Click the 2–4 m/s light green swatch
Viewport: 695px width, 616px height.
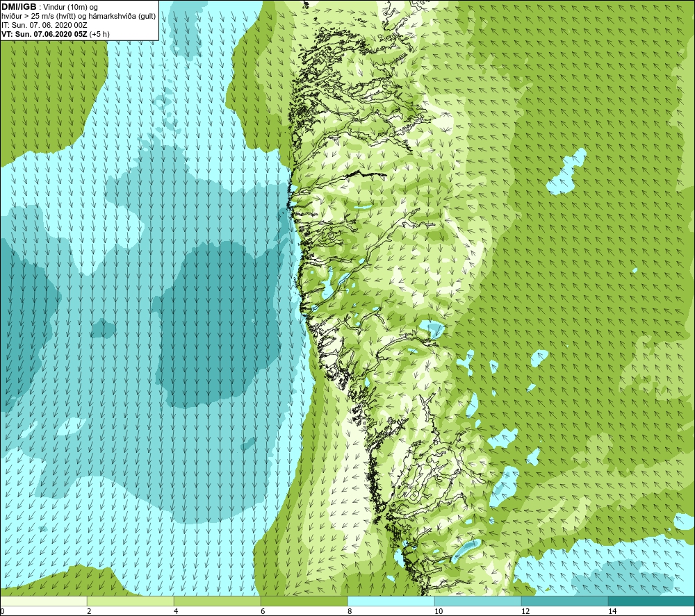[x=131, y=601]
